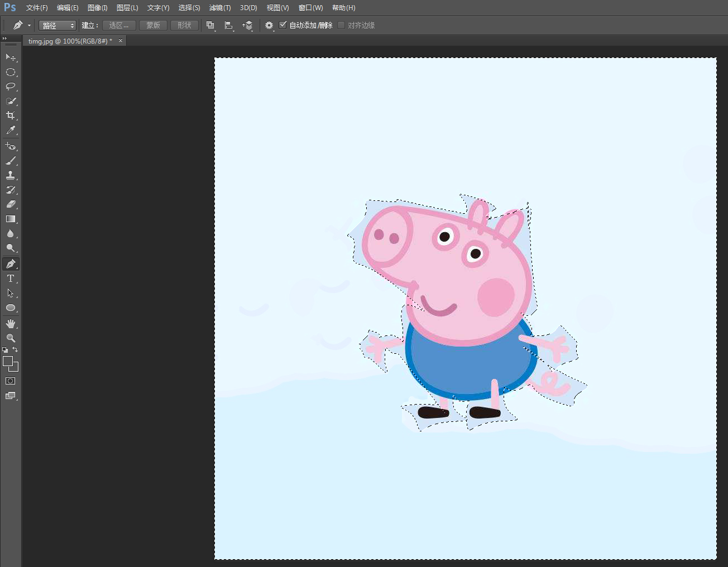Change the screen mode
728x567 pixels.
point(11,396)
